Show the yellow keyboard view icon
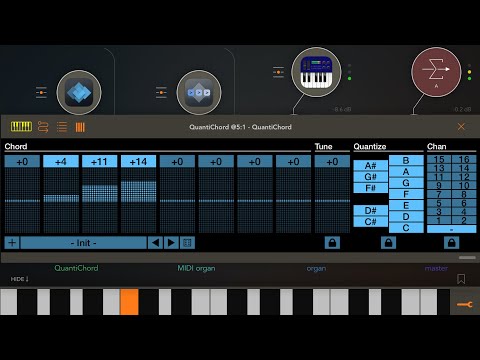Viewport: 480px width, 360px height. 21,127
